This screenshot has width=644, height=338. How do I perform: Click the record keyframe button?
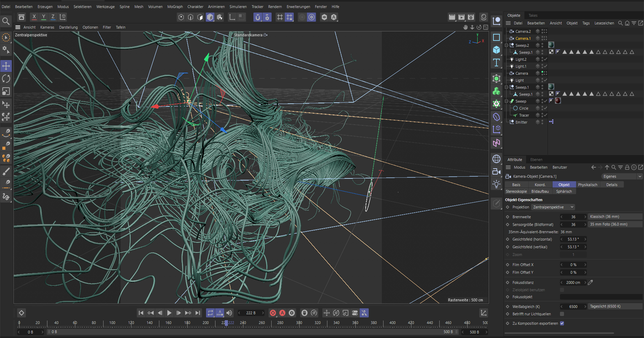(x=273, y=313)
